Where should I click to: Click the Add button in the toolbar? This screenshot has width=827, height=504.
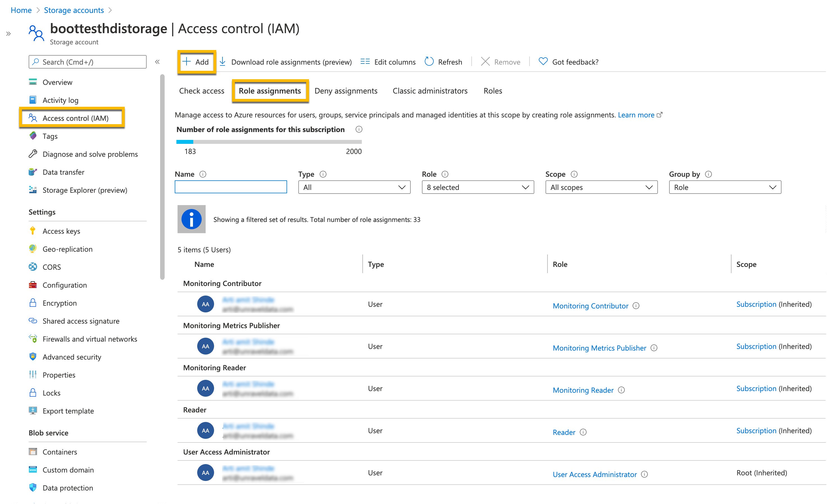click(196, 62)
